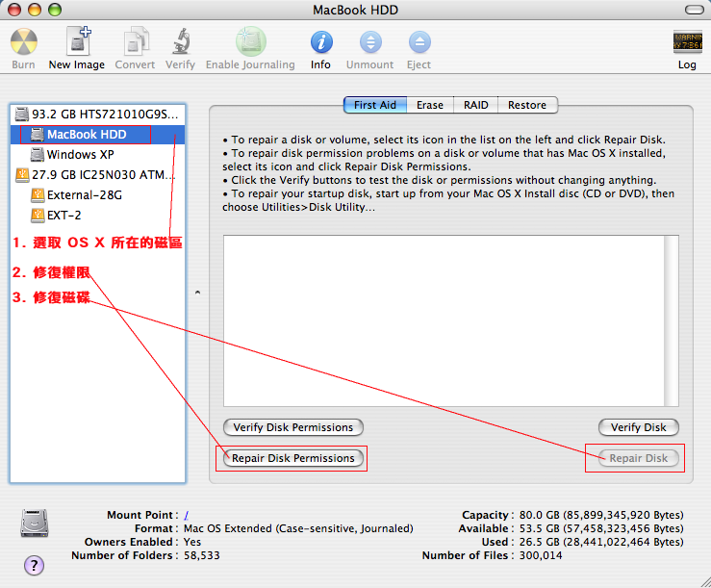Click the toolbar toggle pill in the title bar

pyautogui.click(x=694, y=10)
